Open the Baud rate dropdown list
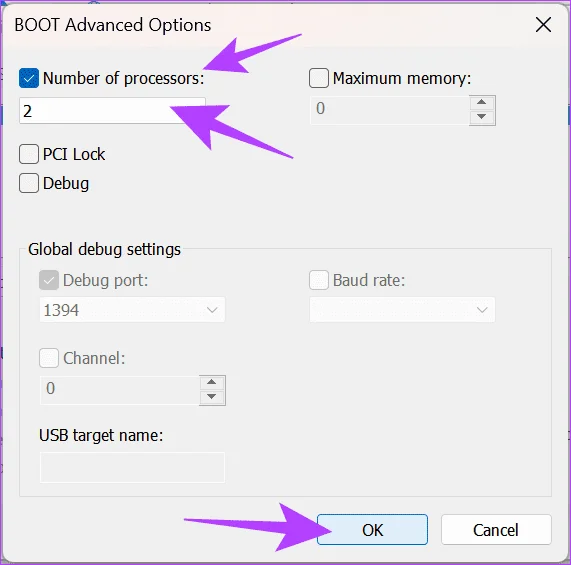 coord(402,310)
